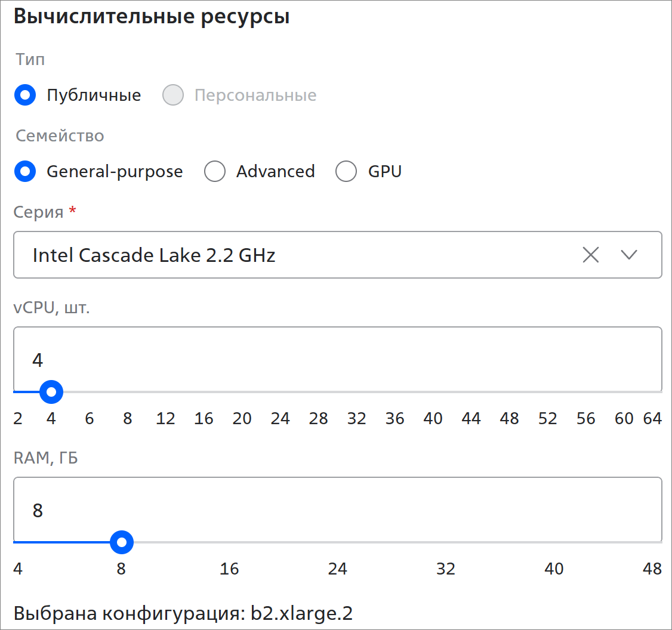This screenshot has width=672, height=630.
Task: Set RAM slider to the 48 mark
Action: click(x=656, y=542)
